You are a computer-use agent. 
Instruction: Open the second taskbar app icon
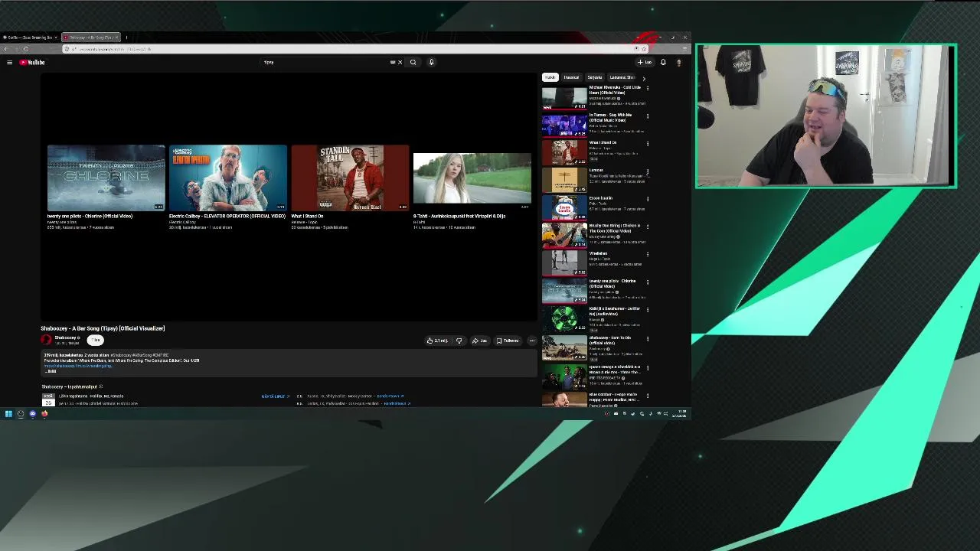pyautogui.click(x=21, y=414)
